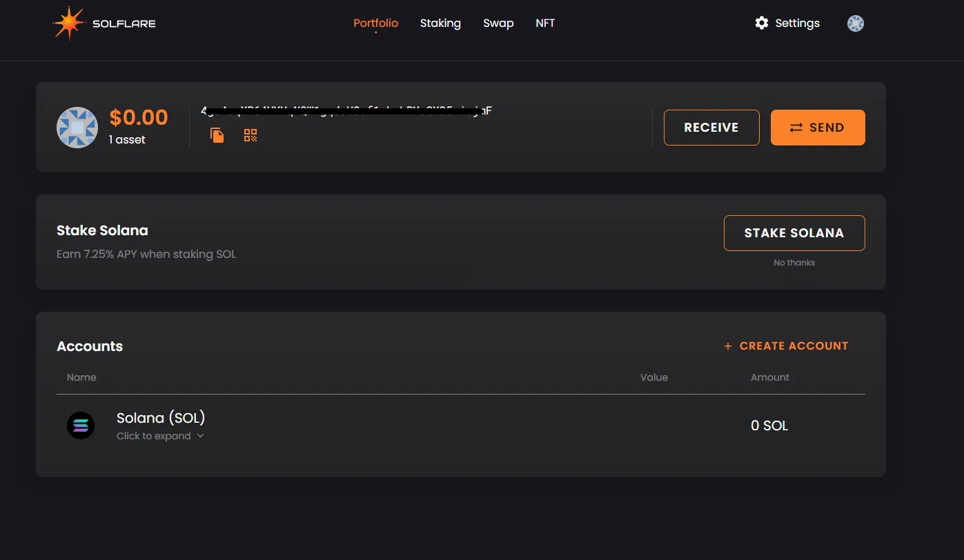964x560 pixels.
Task: Open the Settings text link
Action: tap(797, 23)
